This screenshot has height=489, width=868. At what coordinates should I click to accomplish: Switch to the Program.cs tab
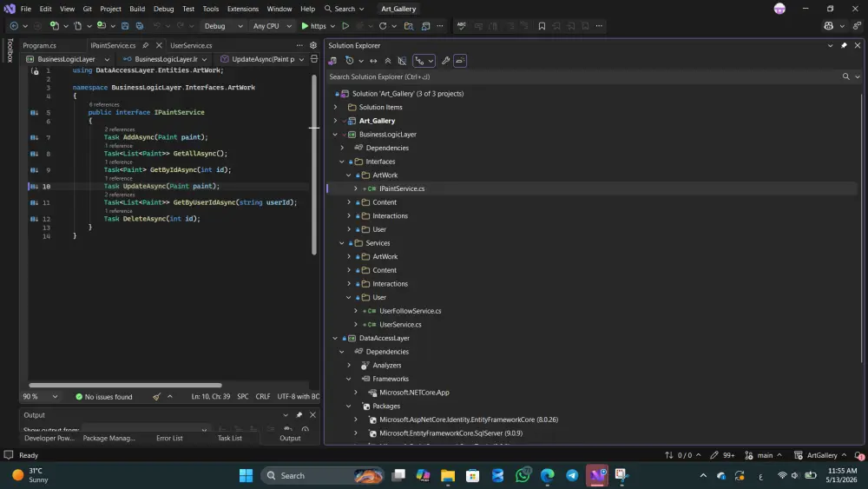(39, 45)
